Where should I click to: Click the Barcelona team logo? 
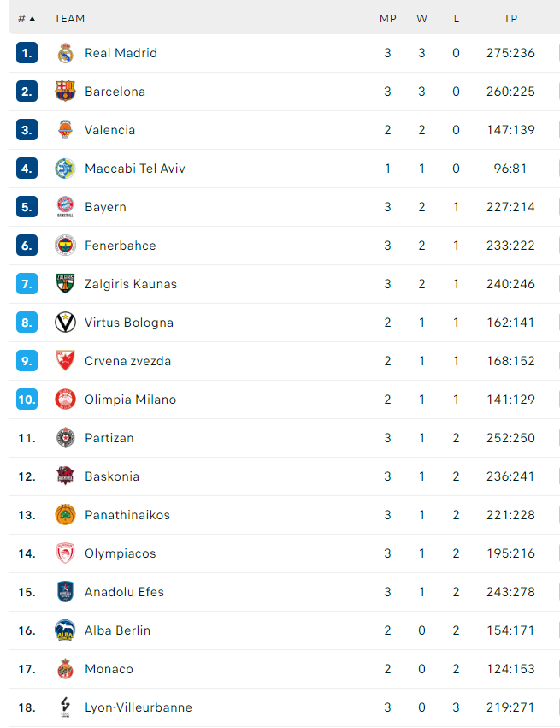coord(65,92)
